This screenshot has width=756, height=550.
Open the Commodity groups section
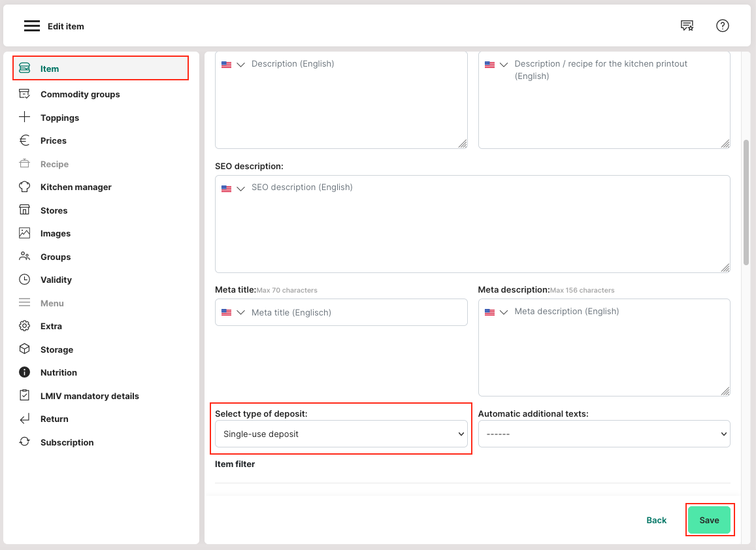[80, 94]
